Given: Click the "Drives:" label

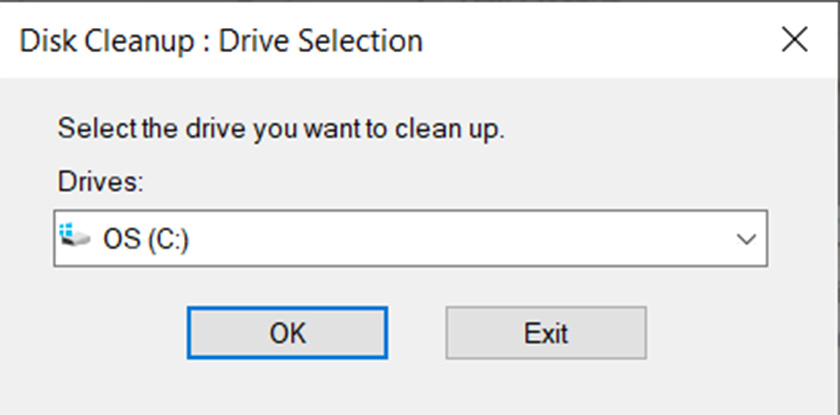Looking at the screenshot, I should click(x=101, y=183).
